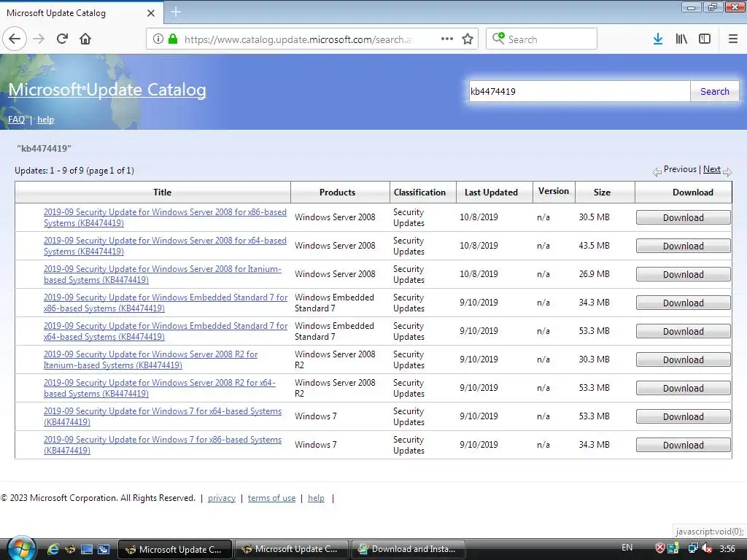This screenshot has height=560, width=747.
Task: Click the green padlock security icon
Action: [x=172, y=39]
